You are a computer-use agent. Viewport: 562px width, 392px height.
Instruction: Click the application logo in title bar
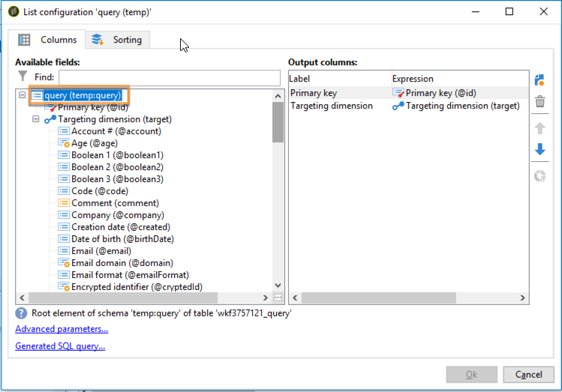coord(14,11)
